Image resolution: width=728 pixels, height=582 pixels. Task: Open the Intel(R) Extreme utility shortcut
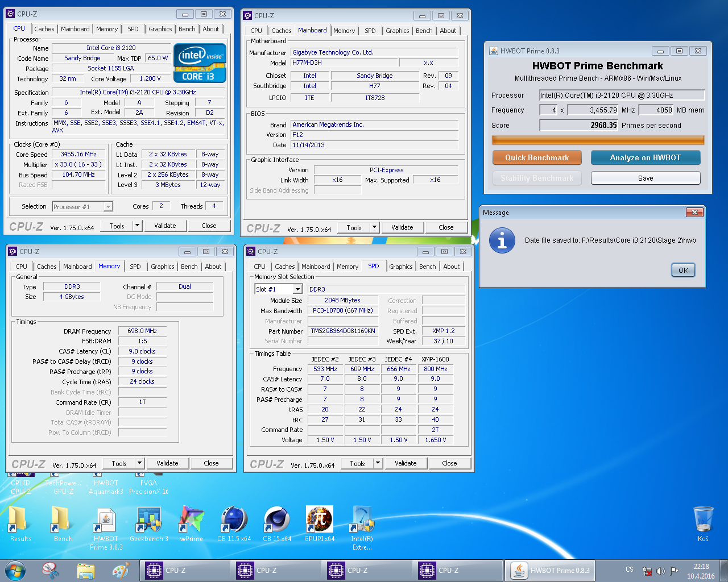[x=362, y=529]
